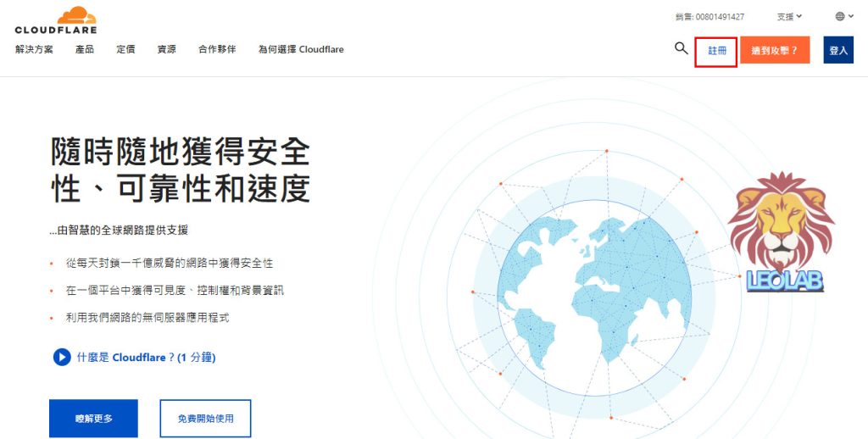Click the 免費開始使用 button
Image resolution: width=868 pixels, height=439 pixels.
click(x=205, y=419)
